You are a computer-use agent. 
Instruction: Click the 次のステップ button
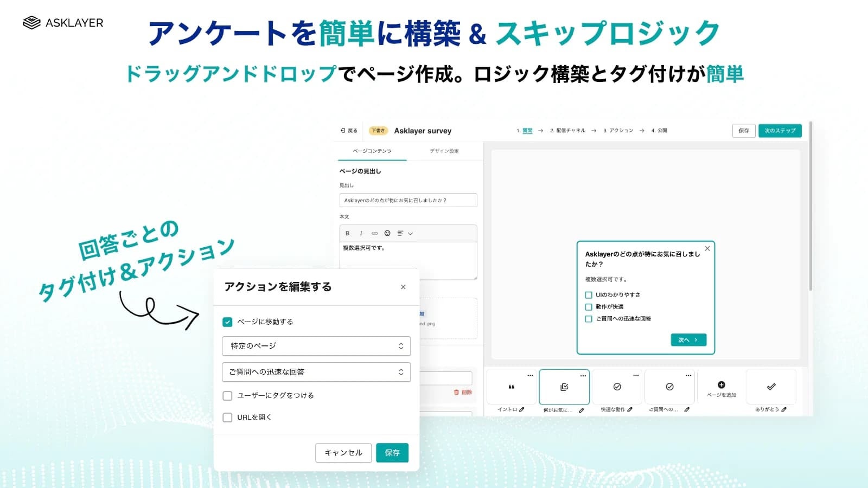click(x=780, y=131)
